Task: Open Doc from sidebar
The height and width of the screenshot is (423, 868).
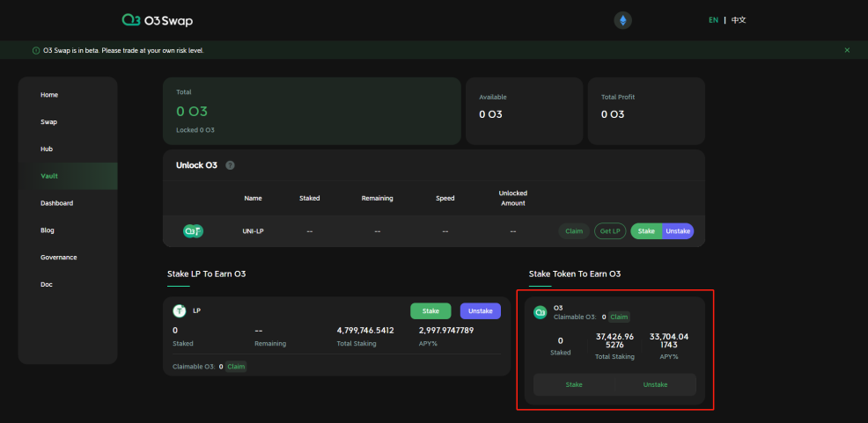Action: pyautogui.click(x=47, y=285)
